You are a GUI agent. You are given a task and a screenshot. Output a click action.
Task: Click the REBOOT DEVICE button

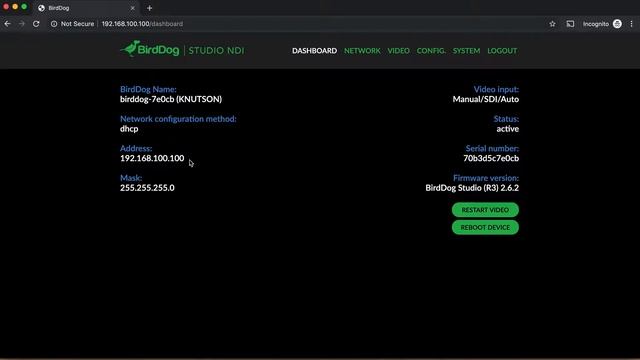pos(485,227)
